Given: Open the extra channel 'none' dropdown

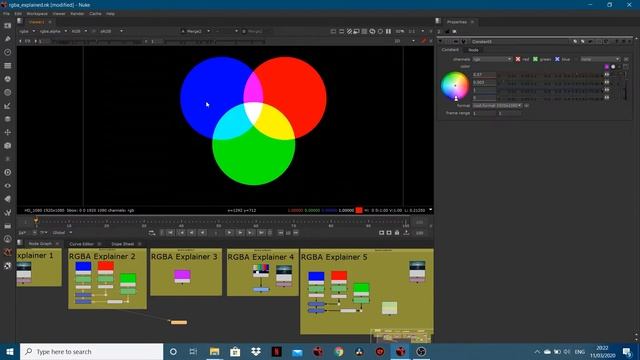Looking at the screenshot, I should coord(600,59).
